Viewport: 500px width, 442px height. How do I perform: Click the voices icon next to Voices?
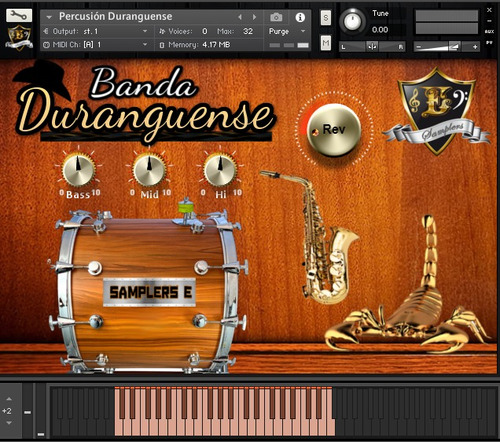click(x=162, y=31)
